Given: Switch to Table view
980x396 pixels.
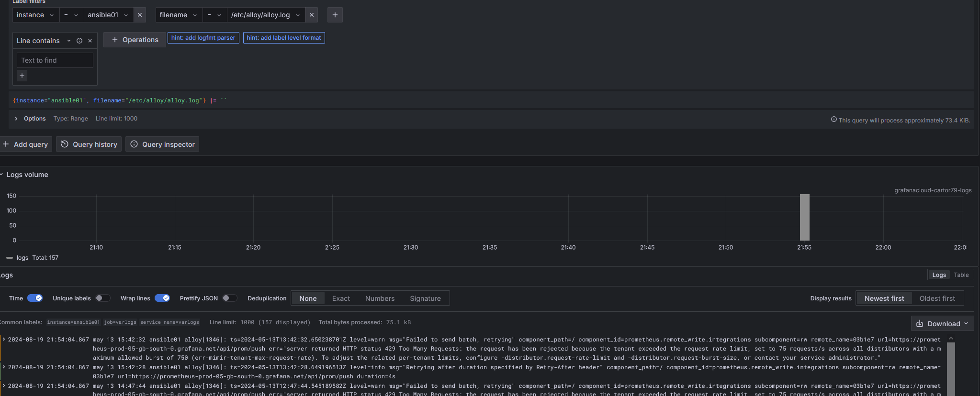Looking at the screenshot, I should tap(961, 275).
